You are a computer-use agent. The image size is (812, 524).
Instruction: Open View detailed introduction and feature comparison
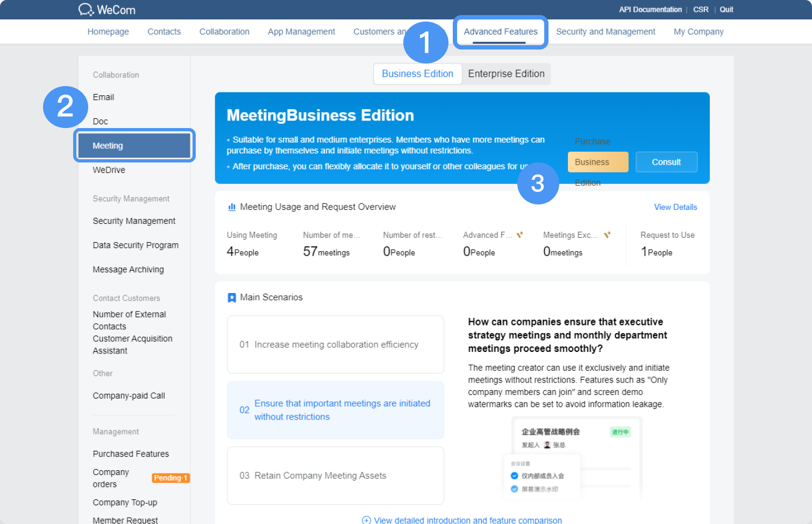tap(468, 520)
